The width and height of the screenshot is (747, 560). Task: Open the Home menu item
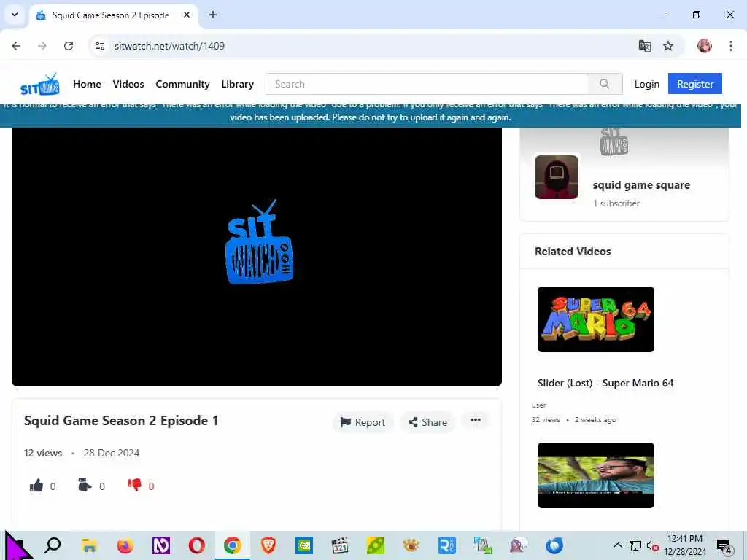pos(87,84)
